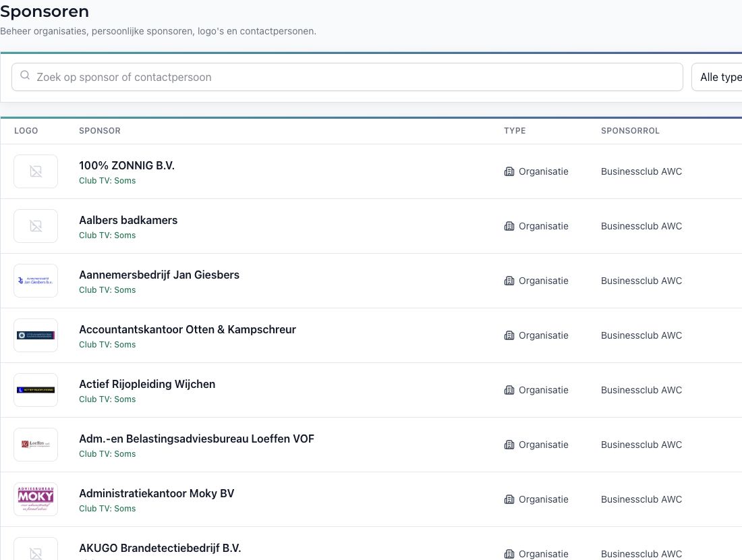
Task: Open the 'Alle type' filter dropdown
Action: [716, 77]
